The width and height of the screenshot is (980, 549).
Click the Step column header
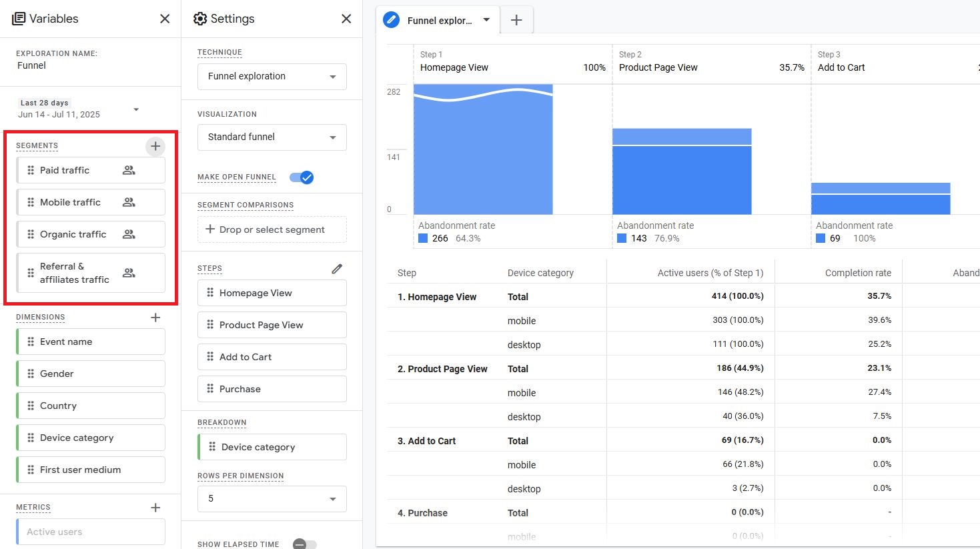[407, 273]
